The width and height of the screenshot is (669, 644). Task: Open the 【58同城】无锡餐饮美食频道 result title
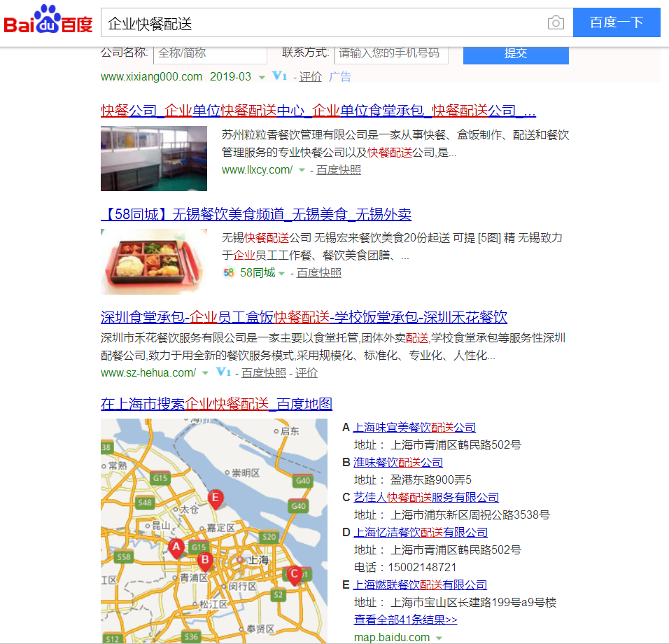[x=256, y=214]
